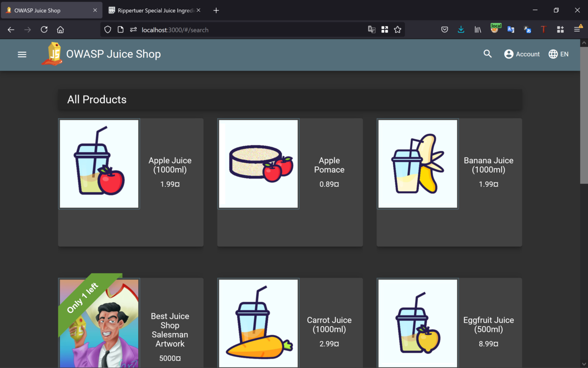Reload the current page
Screen dimensions: 588x368
(x=44, y=30)
